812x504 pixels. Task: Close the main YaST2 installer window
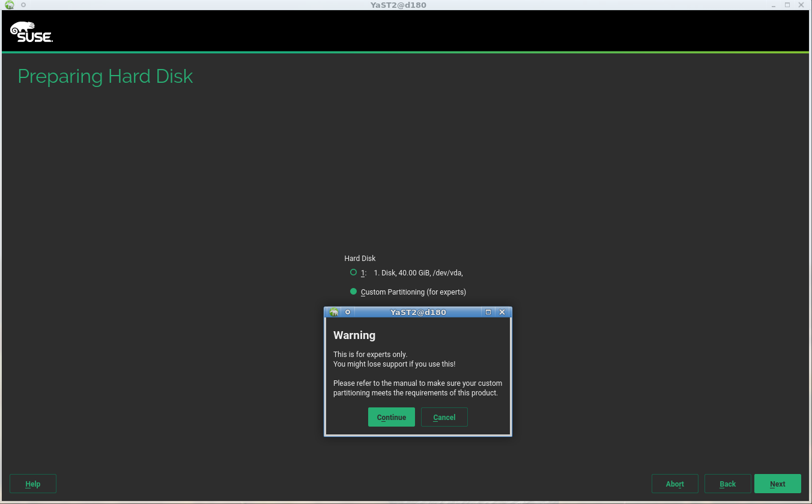(801, 5)
